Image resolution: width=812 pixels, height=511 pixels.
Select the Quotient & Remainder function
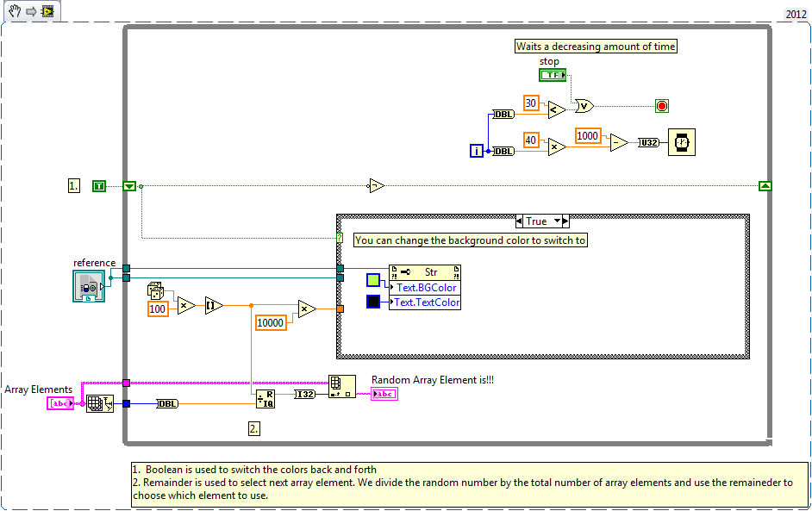click(265, 397)
